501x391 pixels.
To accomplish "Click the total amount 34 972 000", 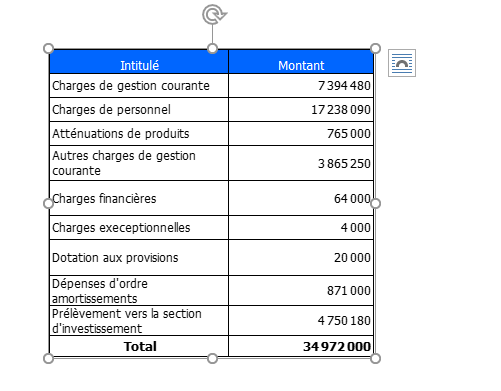I will tap(337, 346).
